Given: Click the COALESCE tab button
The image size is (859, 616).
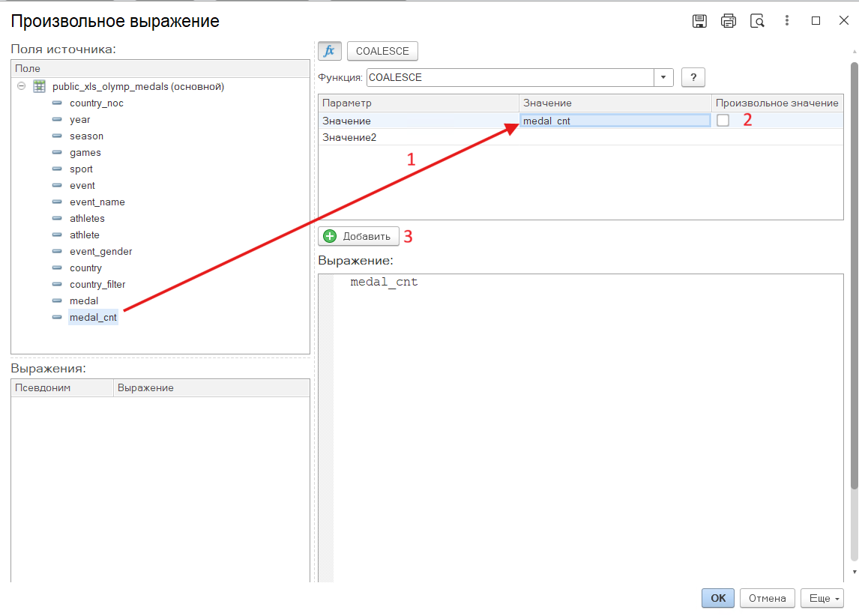Looking at the screenshot, I should tap(382, 51).
